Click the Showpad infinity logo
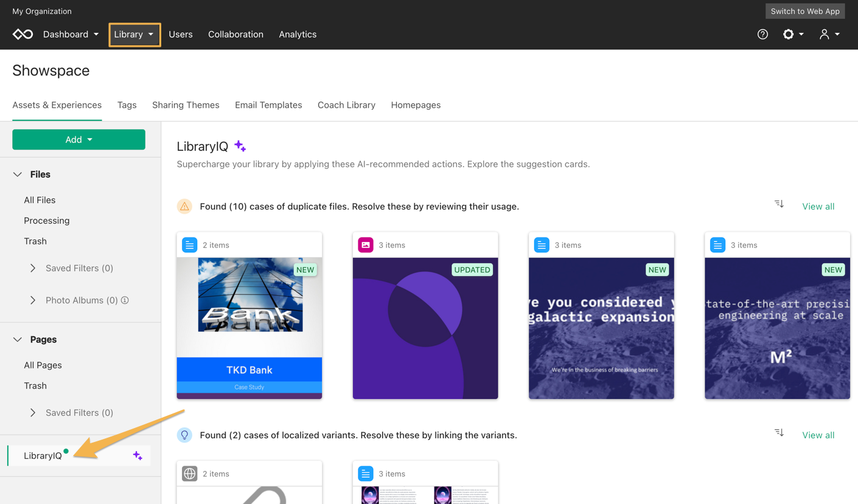This screenshot has height=504, width=858. [23, 34]
